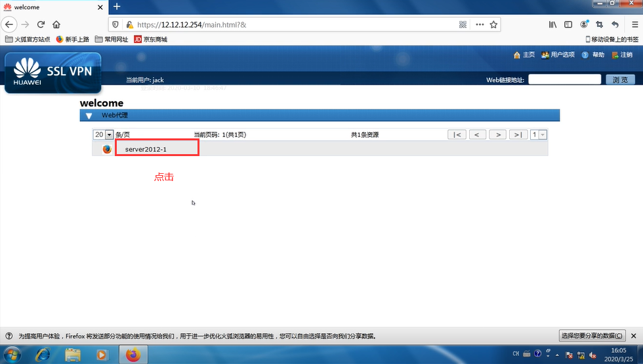This screenshot has height=364, width=643.
Task: Open a new tab with plus button
Action: [117, 7]
